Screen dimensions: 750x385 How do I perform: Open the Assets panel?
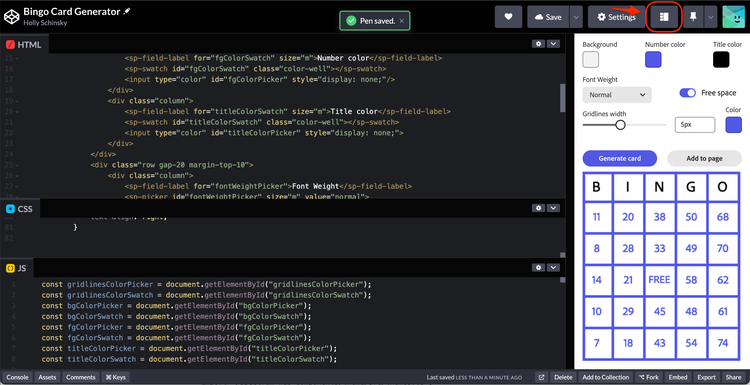coord(47,377)
